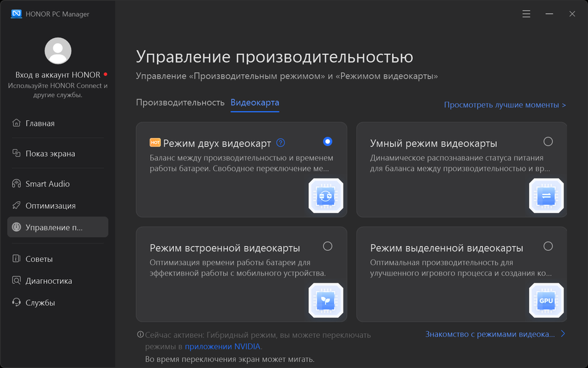
Task: Open Показ экрана in the sidebar
Action: pyautogui.click(x=58, y=153)
